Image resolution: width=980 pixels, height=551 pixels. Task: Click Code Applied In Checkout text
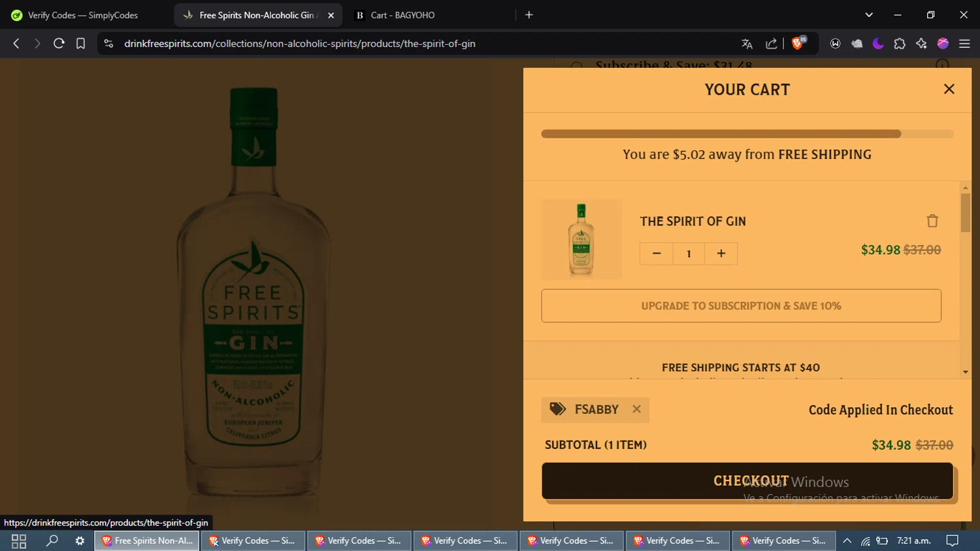[x=881, y=410]
